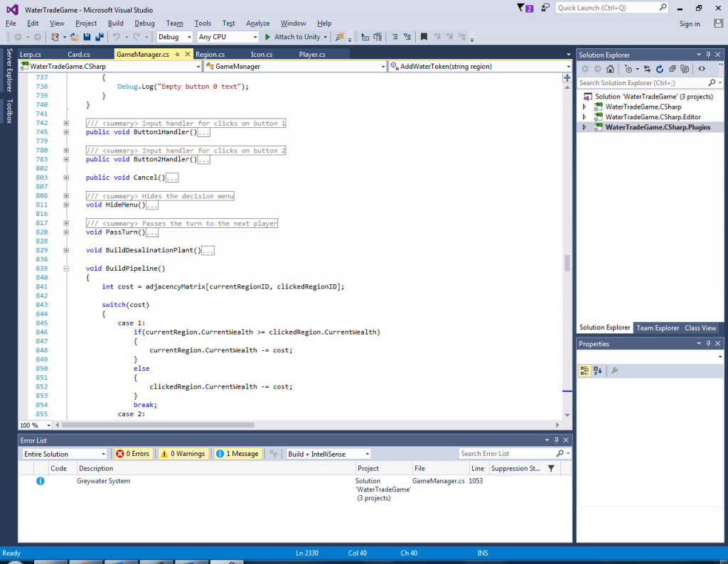Viewport: 728px width, 564px height.
Task: Click Sync with Active Document icon
Action: tap(647, 69)
